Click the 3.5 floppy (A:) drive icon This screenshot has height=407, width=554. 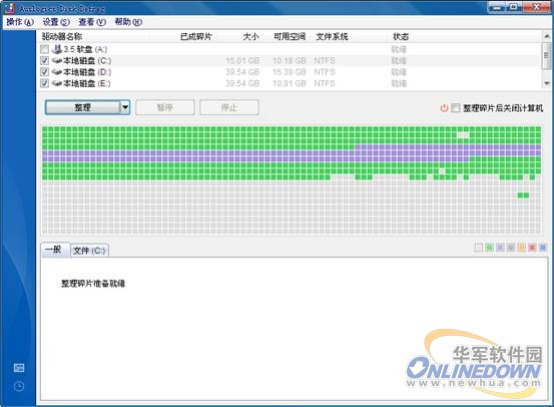(x=57, y=49)
